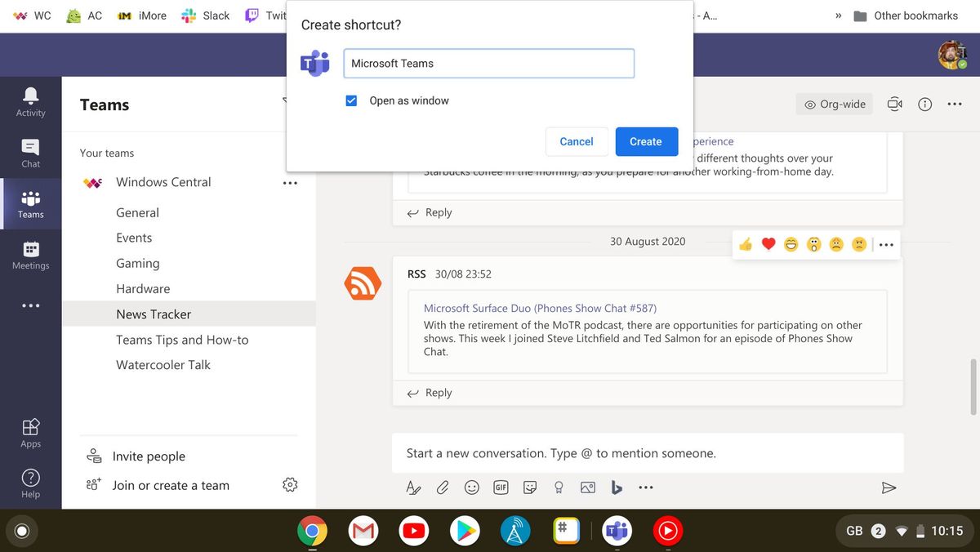Image resolution: width=980 pixels, height=552 pixels.
Task: Open the Meetings section
Action: point(30,254)
